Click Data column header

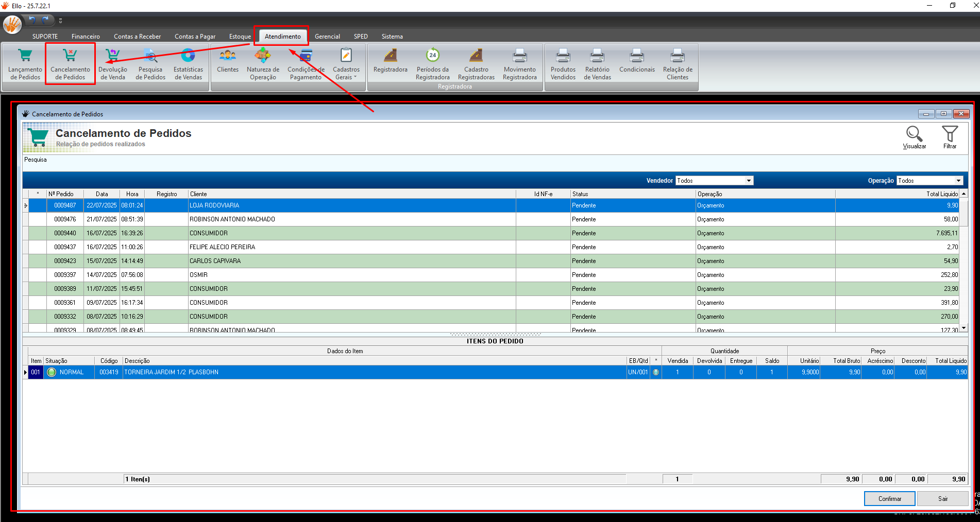(x=102, y=194)
